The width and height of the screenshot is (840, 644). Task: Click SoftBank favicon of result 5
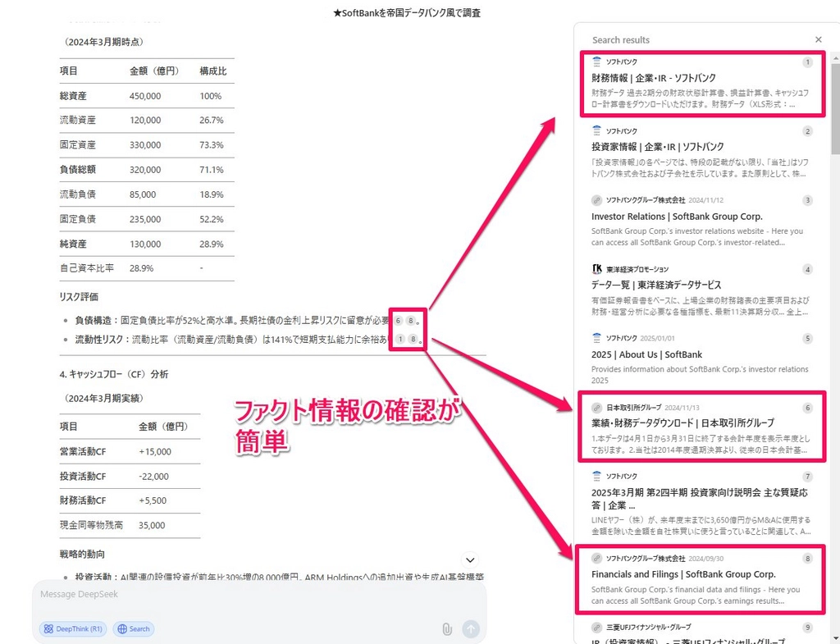597,338
